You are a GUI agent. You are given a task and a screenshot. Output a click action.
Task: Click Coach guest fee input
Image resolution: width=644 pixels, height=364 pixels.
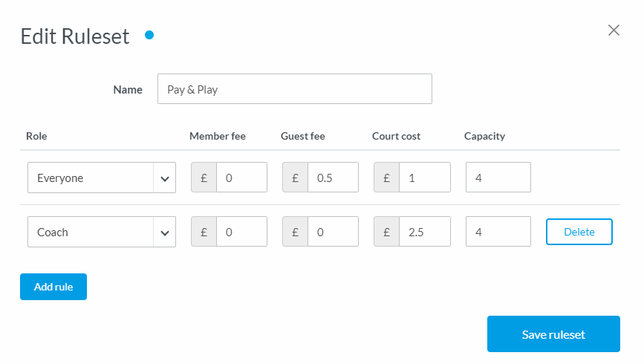click(x=333, y=232)
